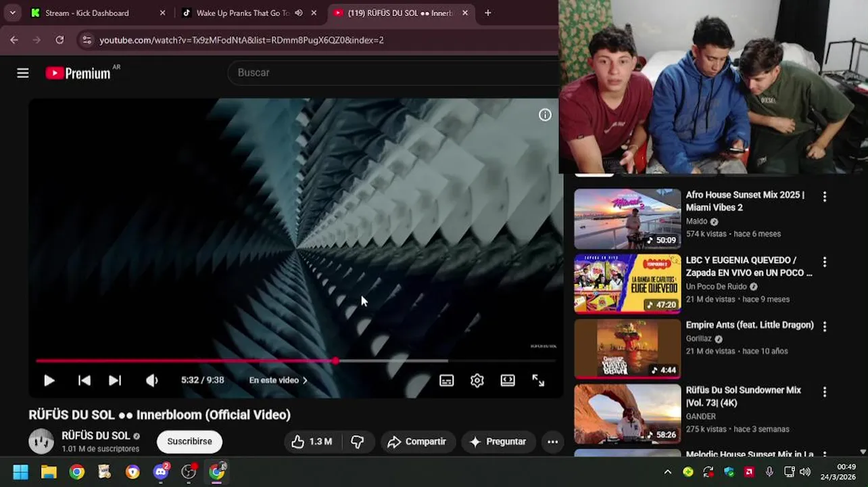Screen dimensions: 868x487
Task: Open options for Empire Ants video
Action: [824, 327]
